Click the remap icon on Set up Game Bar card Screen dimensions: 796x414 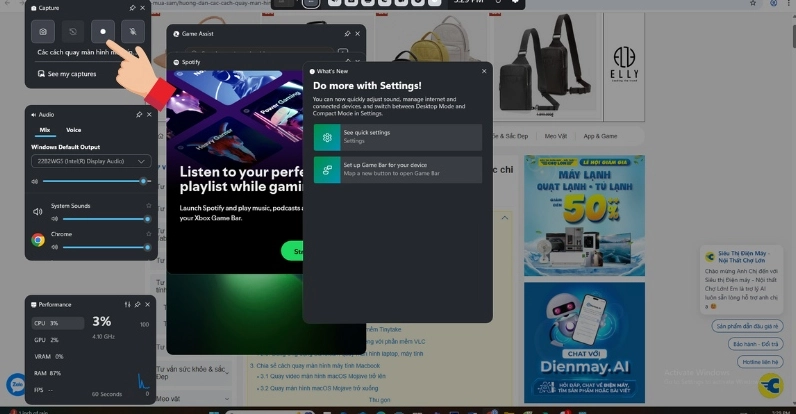click(x=327, y=170)
